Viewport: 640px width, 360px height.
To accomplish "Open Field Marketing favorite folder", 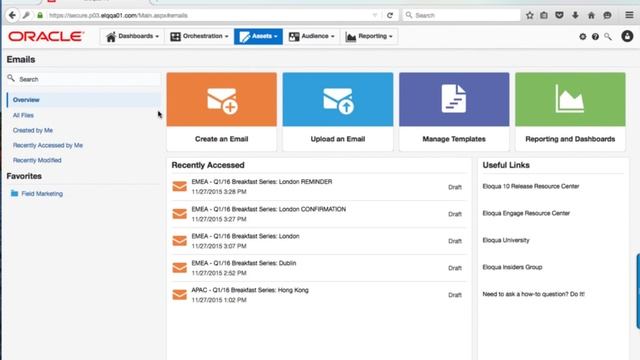I will click(x=42, y=193).
